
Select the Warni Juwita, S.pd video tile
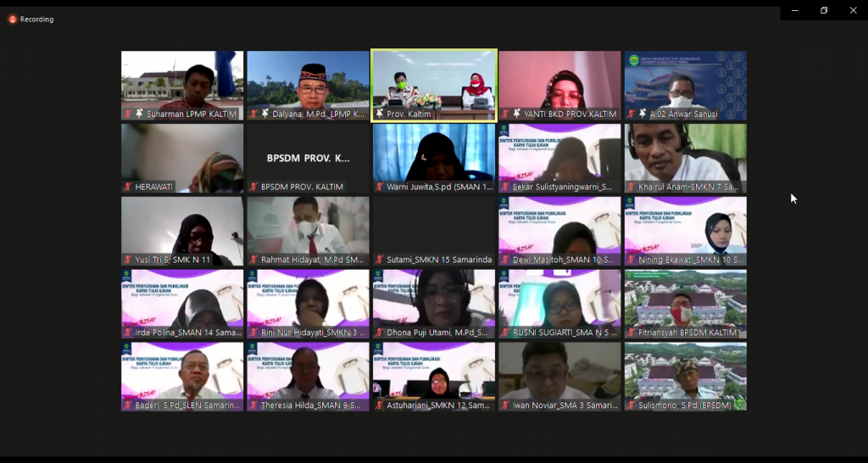tap(434, 159)
